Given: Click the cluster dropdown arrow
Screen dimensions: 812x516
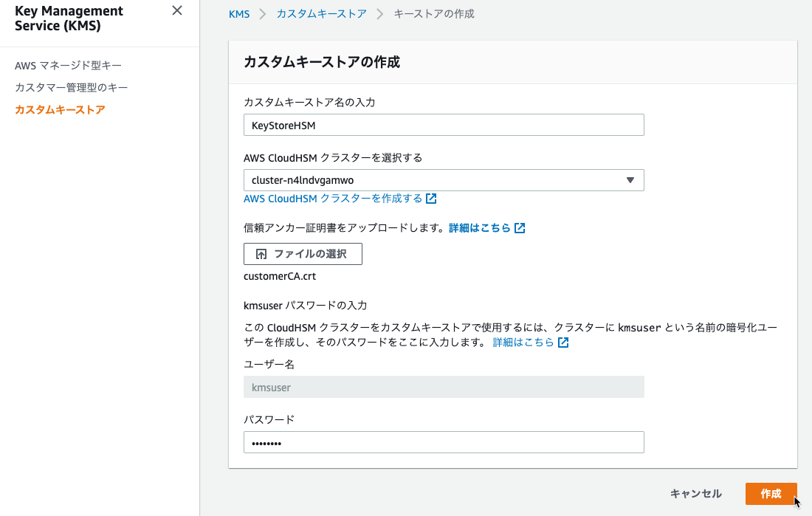Looking at the screenshot, I should [630, 180].
